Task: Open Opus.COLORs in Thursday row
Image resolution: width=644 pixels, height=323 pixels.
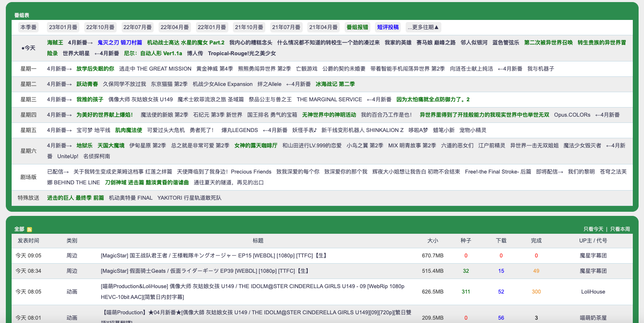Action: point(572,115)
